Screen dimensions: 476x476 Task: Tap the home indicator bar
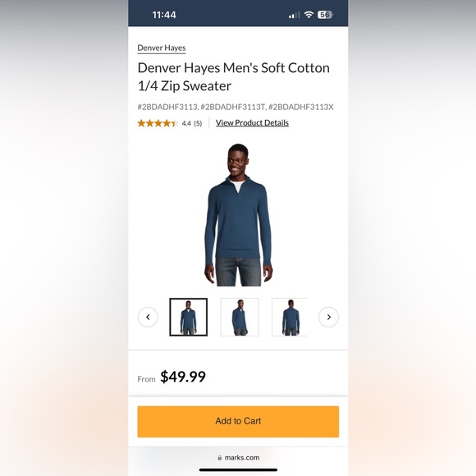pyautogui.click(x=238, y=469)
